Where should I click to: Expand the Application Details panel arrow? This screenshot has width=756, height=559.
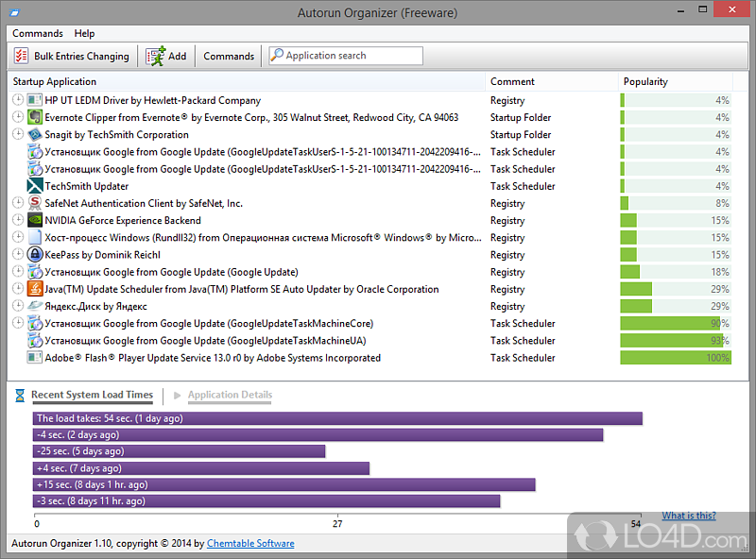[177, 396]
